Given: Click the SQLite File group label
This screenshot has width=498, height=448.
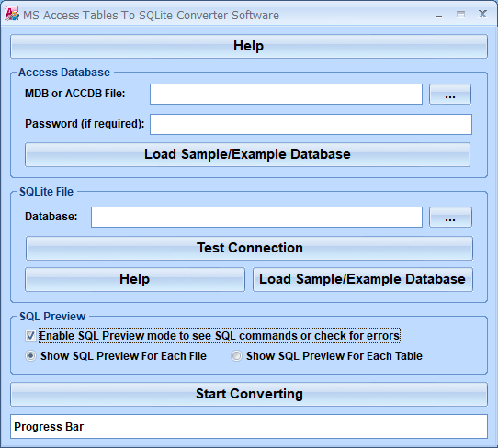Looking at the screenshot, I should (46, 192).
